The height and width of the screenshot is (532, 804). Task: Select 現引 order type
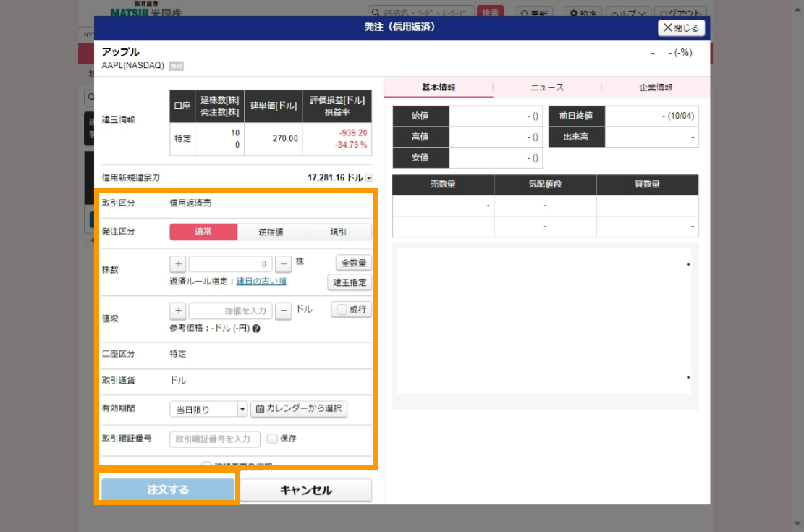coord(338,232)
